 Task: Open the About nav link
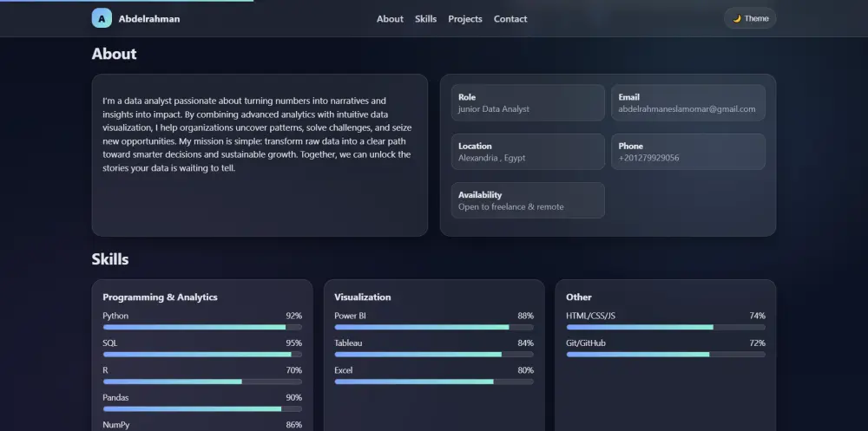(x=390, y=19)
